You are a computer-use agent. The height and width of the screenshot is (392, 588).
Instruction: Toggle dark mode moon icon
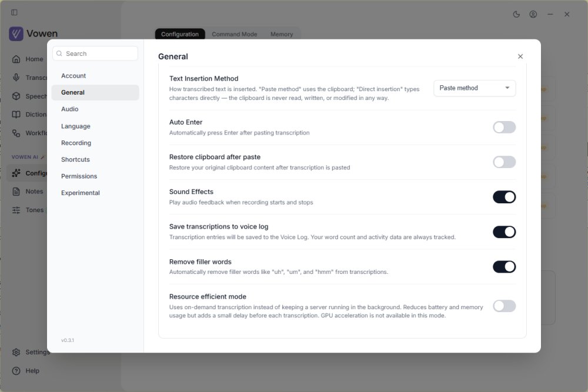coord(516,14)
